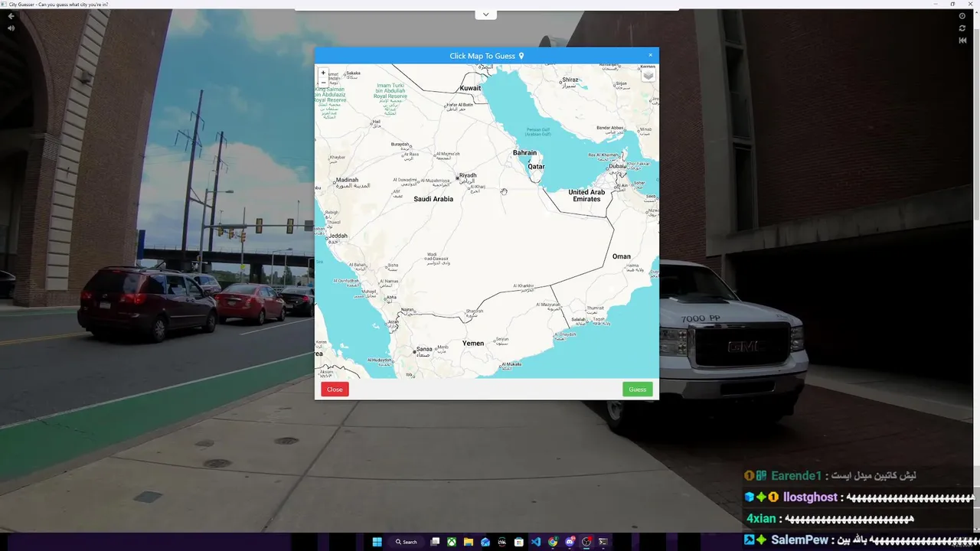Click llostghost username in chat

[x=810, y=497]
